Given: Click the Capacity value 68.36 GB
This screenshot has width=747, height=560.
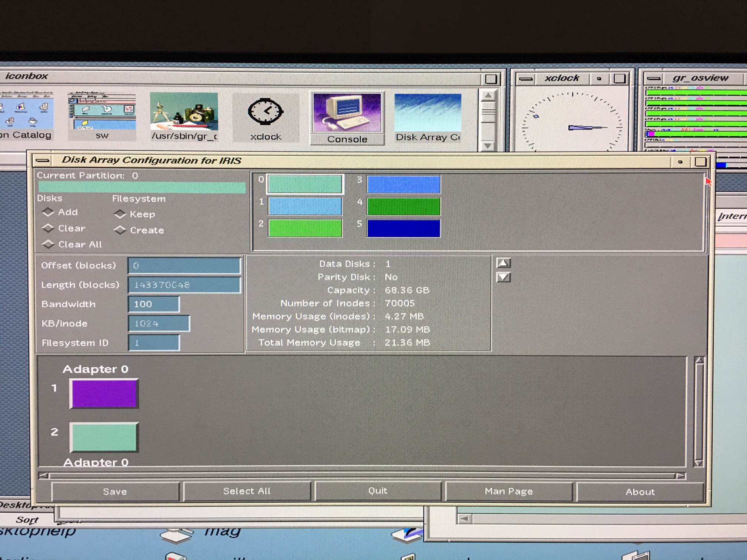Looking at the screenshot, I should pyautogui.click(x=407, y=290).
